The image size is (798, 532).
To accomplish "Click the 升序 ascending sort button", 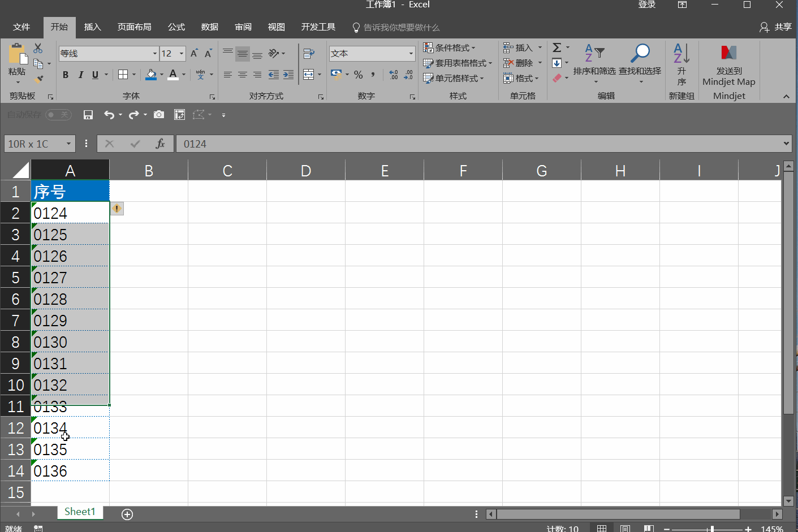I will (x=681, y=63).
